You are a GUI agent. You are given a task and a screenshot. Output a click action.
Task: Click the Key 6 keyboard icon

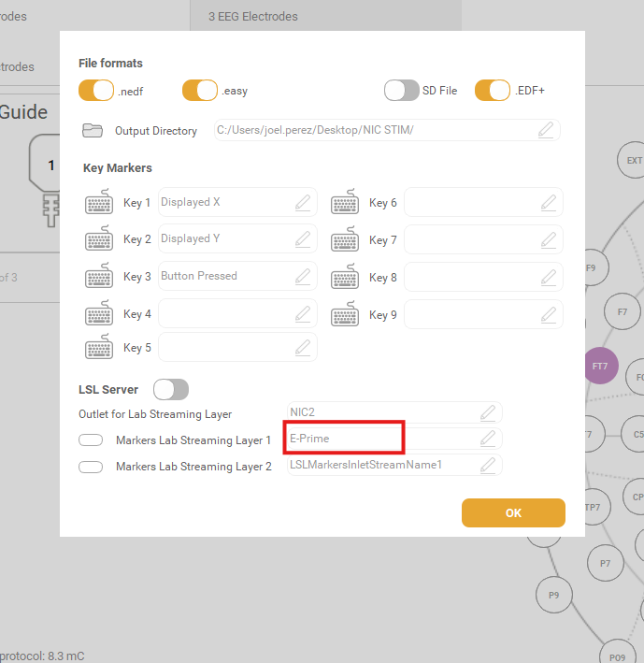[x=345, y=202]
